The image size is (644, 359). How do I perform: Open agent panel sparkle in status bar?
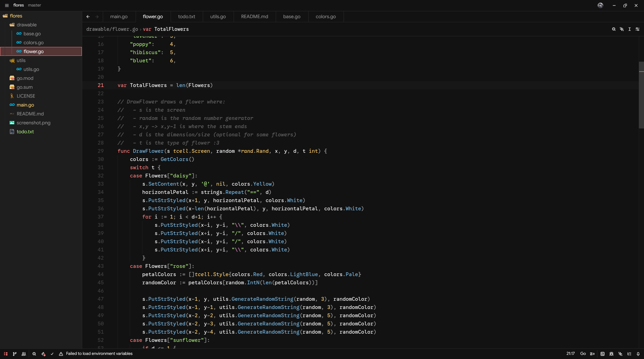tap(620, 354)
